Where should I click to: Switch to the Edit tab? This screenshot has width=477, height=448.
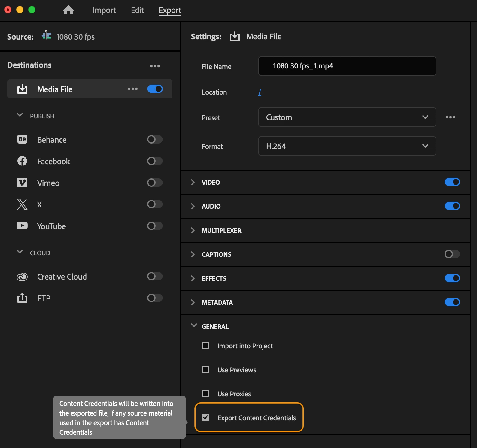coord(137,10)
